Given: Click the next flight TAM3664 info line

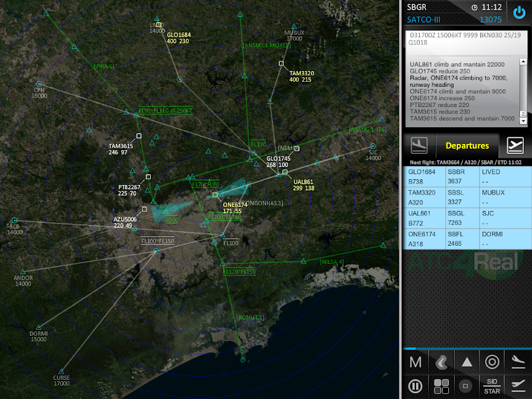Looking at the screenshot, I should tap(465, 163).
